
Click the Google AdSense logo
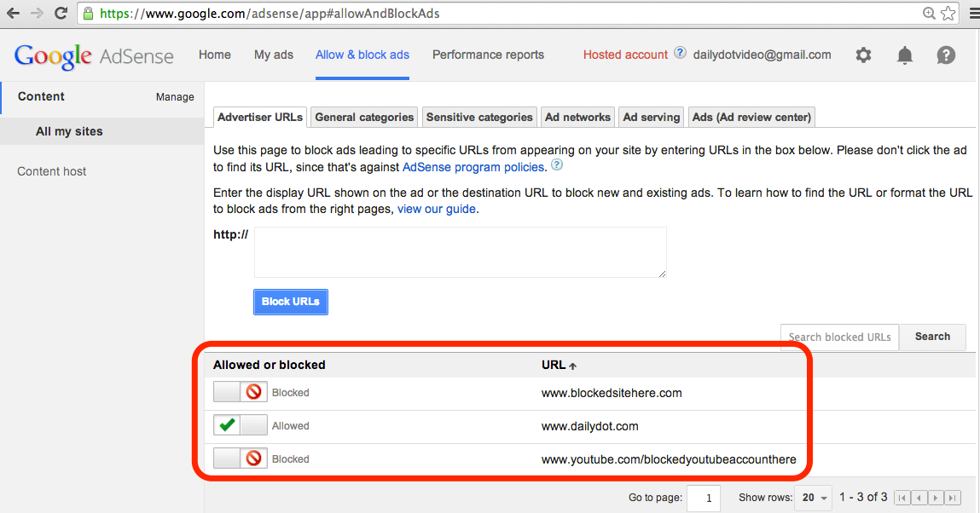(94, 56)
